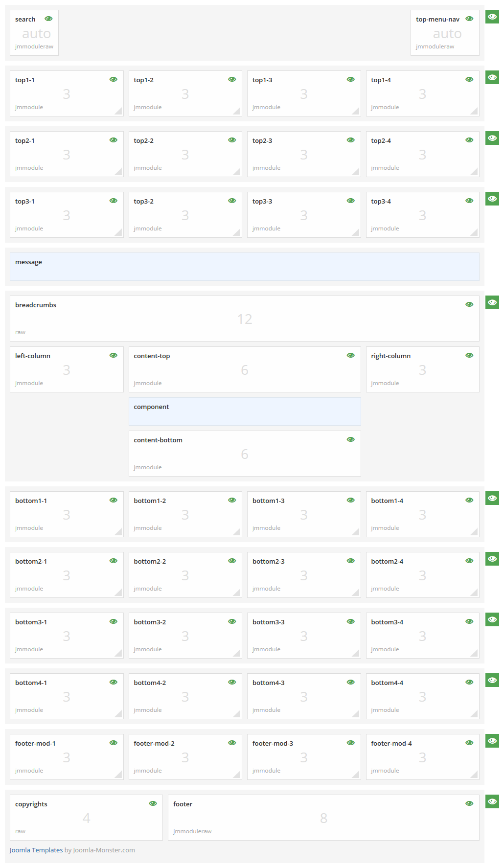Viewport: 504px width, 868px height.
Task: Grab resize corner of top1-1 block
Action: [x=119, y=112]
